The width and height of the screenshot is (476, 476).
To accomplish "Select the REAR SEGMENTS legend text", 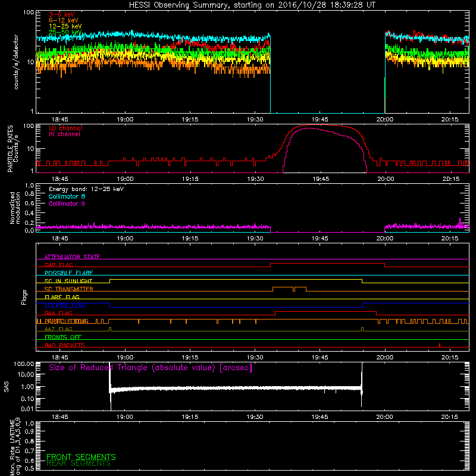I will (x=79, y=464).
